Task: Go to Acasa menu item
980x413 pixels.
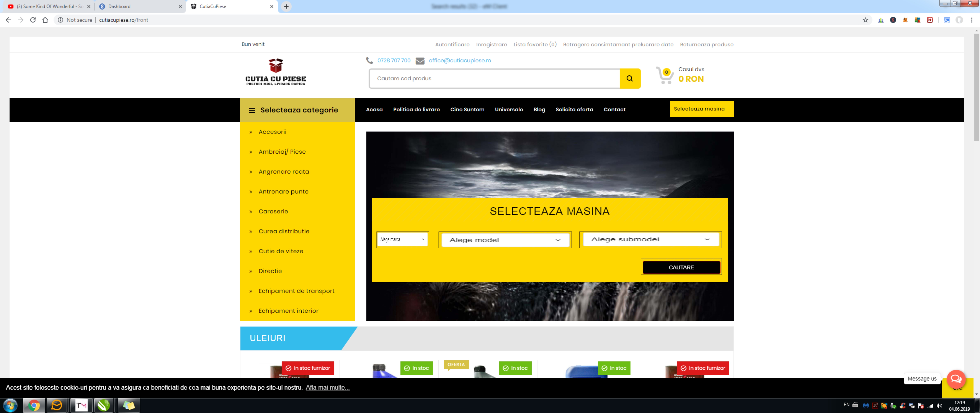Action: [x=374, y=109]
